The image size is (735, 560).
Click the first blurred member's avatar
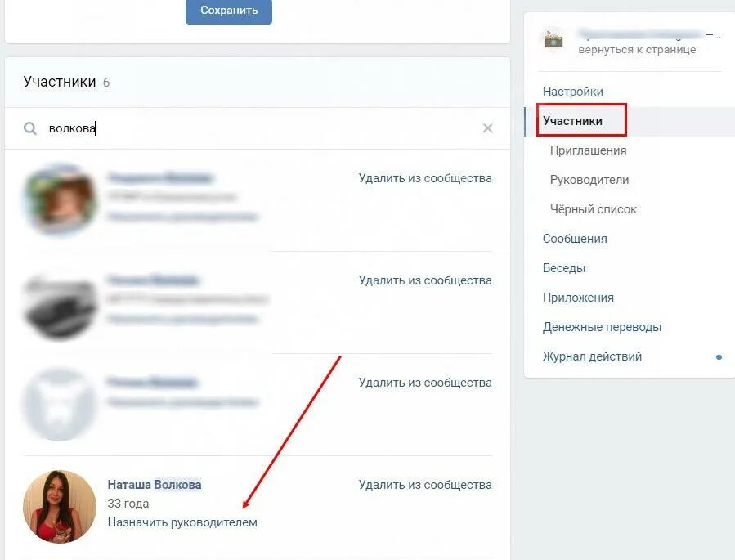60,199
